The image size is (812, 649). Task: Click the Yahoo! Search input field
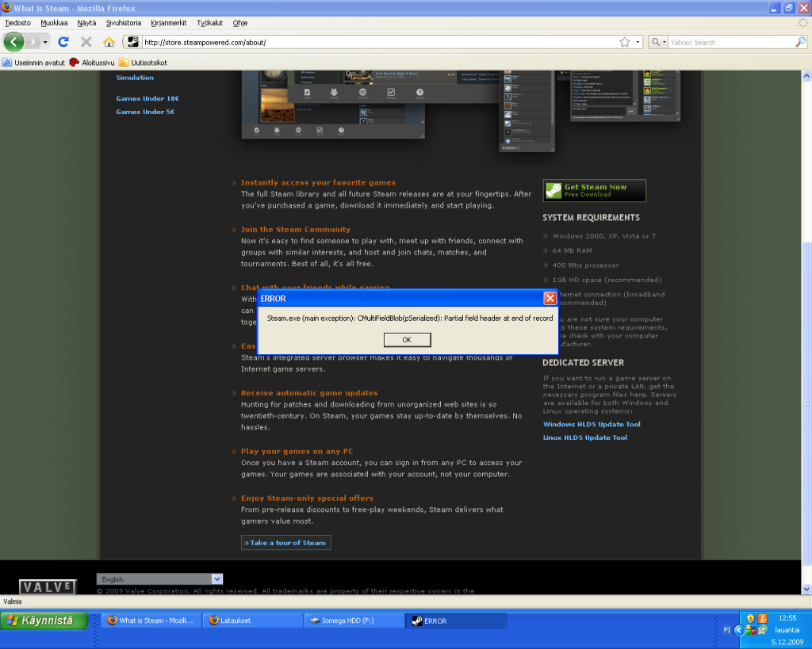point(730,43)
